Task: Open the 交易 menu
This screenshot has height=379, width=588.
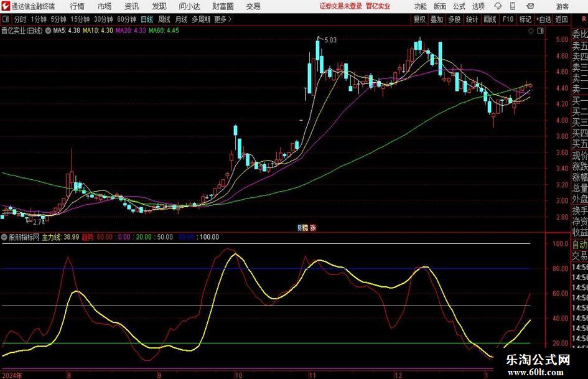Action: coord(253,6)
